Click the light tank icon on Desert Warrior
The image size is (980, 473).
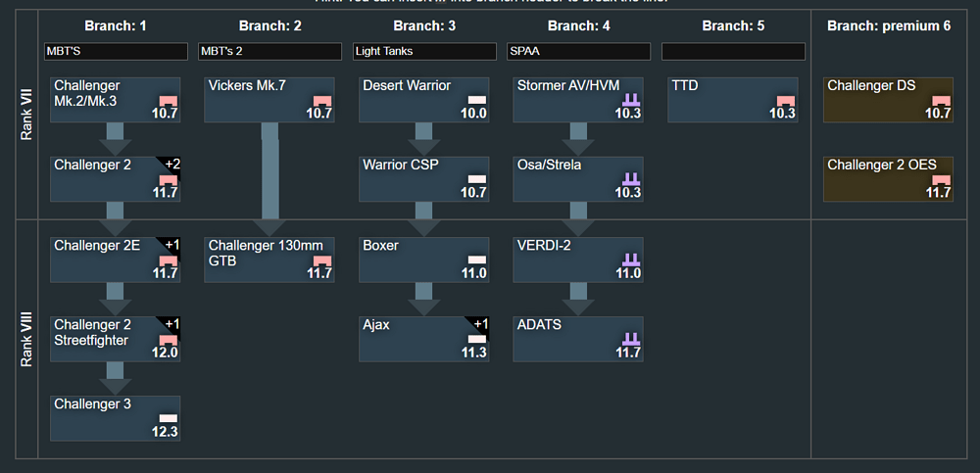477,100
